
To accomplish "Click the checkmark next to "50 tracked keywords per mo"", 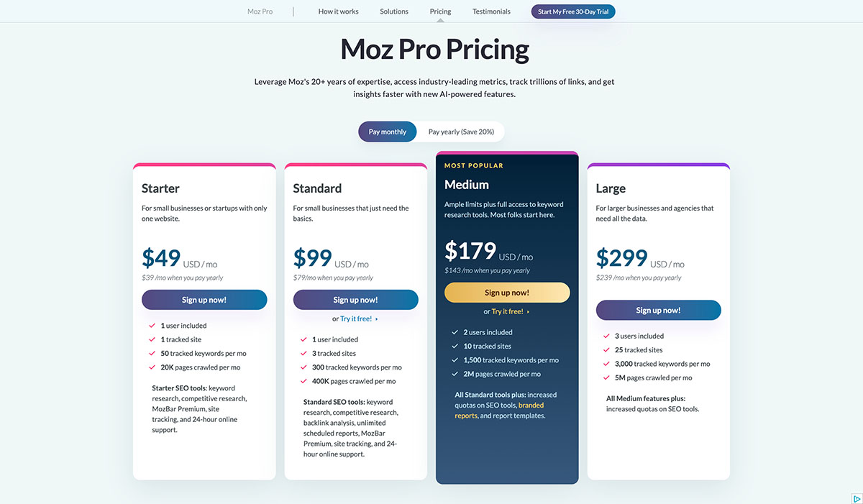I will click(x=152, y=353).
